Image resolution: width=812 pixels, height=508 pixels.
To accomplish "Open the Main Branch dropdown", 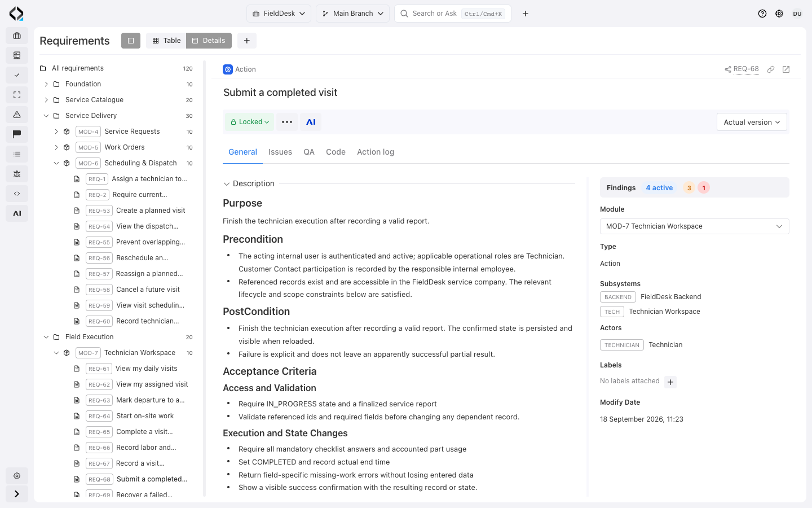I will pos(352,14).
